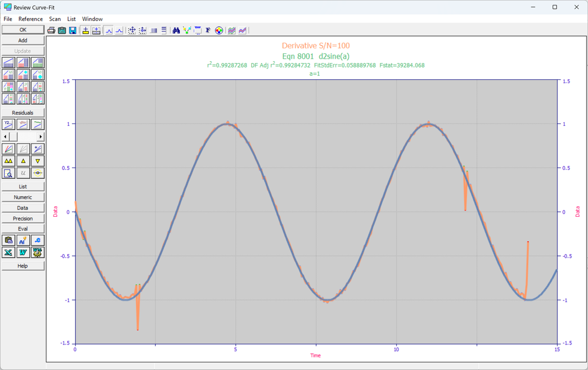Click the printer icon in toolbar
The width and height of the screenshot is (588, 370).
pyautogui.click(x=51, y=30)
